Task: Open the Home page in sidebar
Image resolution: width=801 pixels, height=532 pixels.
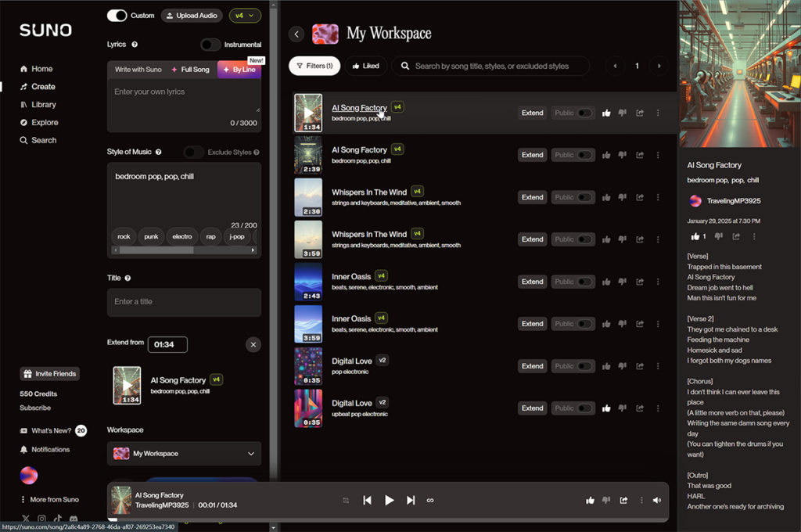Action: click(36, 69)
